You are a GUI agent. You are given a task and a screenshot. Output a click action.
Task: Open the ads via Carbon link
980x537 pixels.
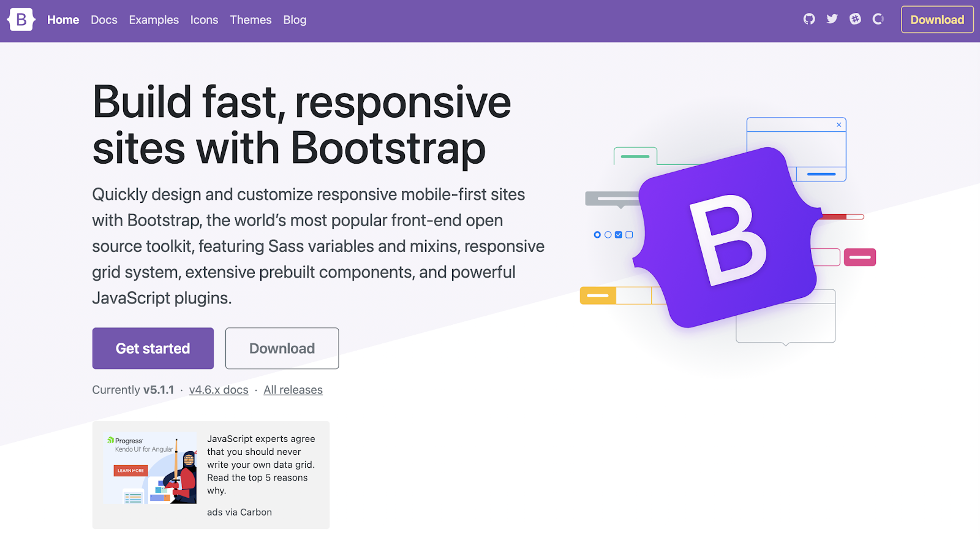pos(239,512)
